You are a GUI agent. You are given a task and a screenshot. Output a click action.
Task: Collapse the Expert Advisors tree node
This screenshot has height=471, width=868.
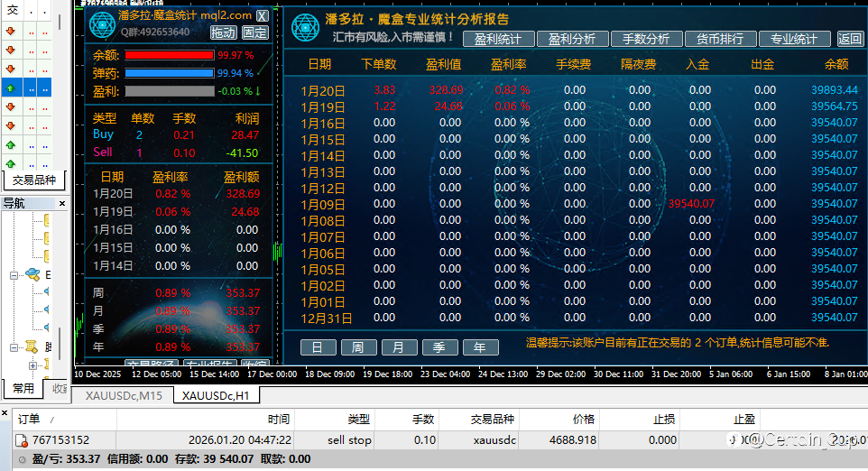pos(14,275)
